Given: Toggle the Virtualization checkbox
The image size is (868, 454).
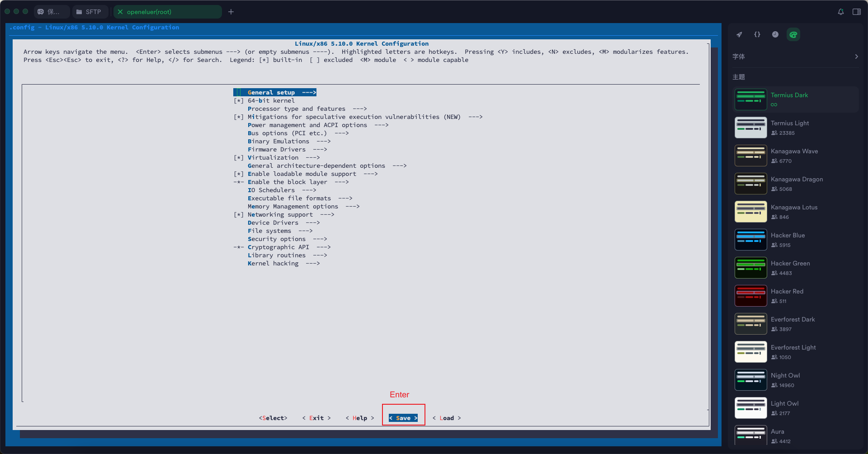Looking at the screenshot, I should coord(239,158).
